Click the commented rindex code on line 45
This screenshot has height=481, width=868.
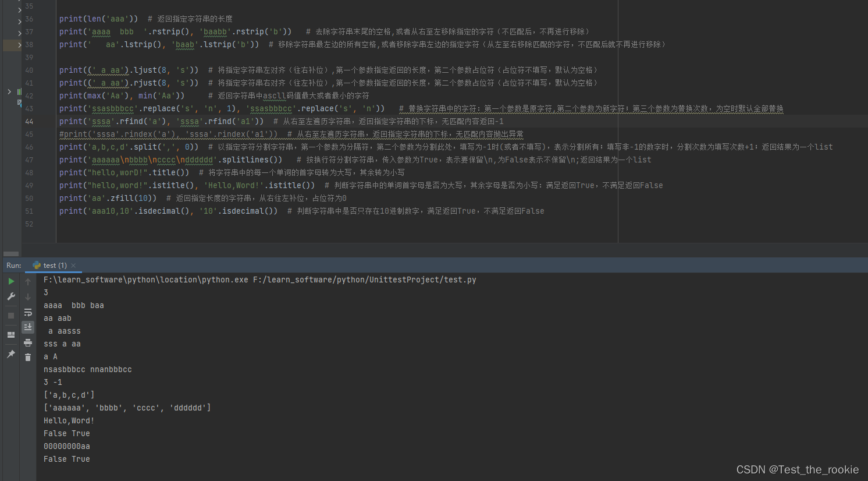tap(169, 135)
